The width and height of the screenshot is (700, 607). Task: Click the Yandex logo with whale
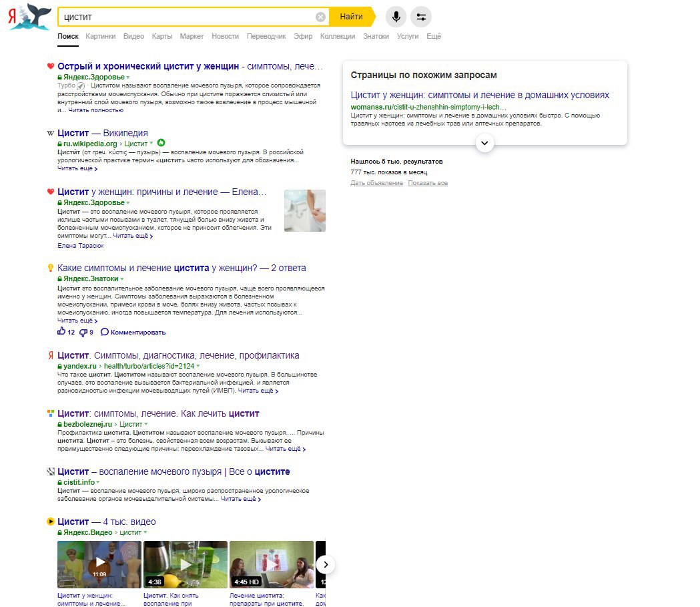coord(29,17)
